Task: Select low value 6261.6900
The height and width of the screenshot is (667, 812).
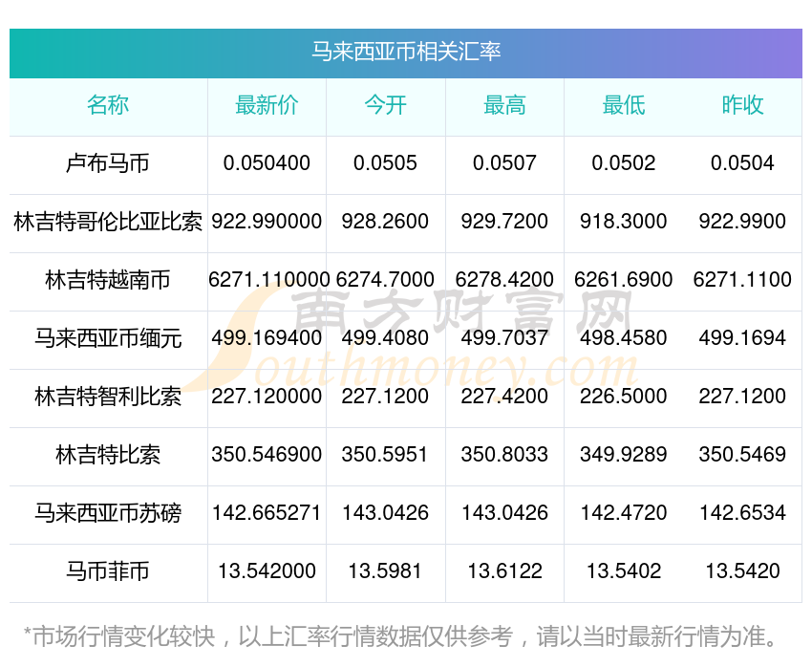Action: [x=624, y=280]
